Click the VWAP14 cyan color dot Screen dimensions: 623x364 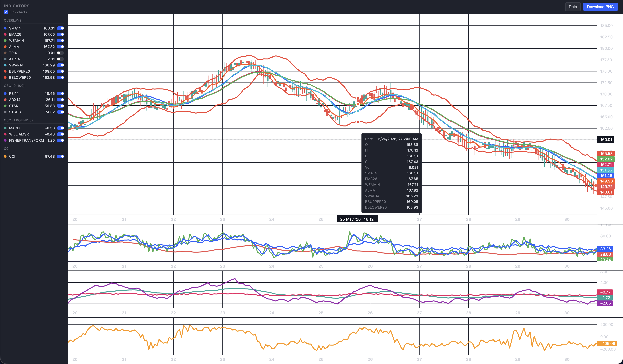pyautogui.click(x=5, y=65)
